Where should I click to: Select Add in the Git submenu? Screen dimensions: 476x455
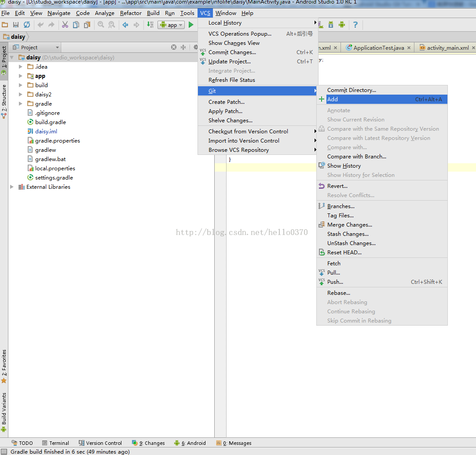pyautogui.click(x=382, y=99)
